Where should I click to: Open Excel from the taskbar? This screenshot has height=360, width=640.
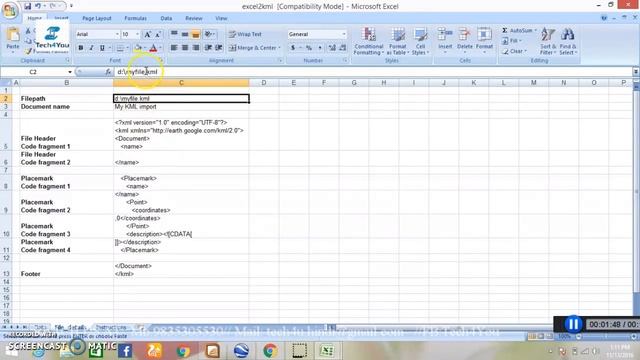pyautogui.click(x=327, y=351)
